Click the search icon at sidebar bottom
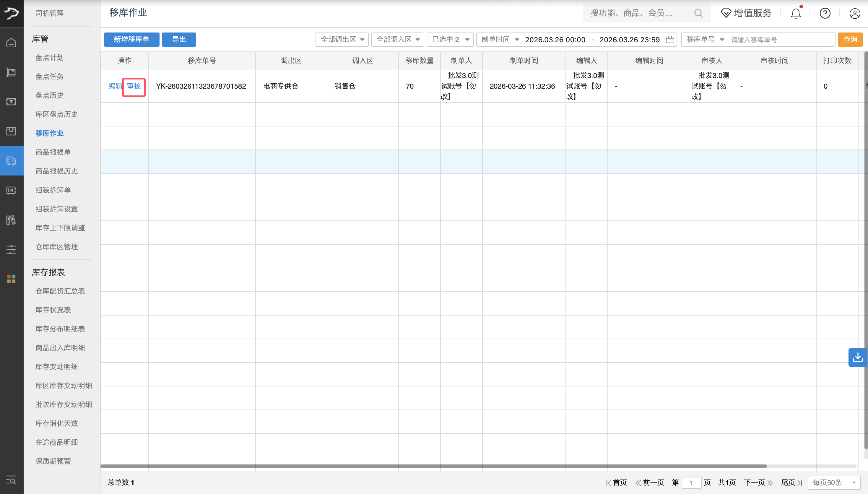 tap(11, 480)
